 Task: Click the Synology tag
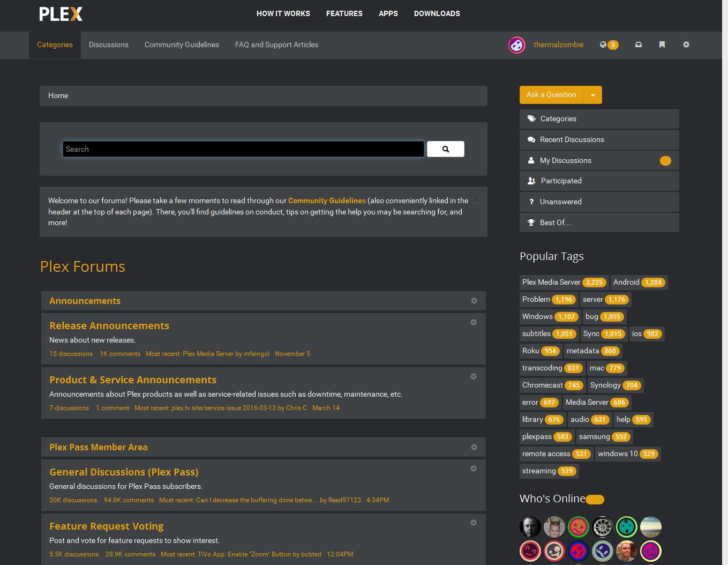tap(615, 385)
